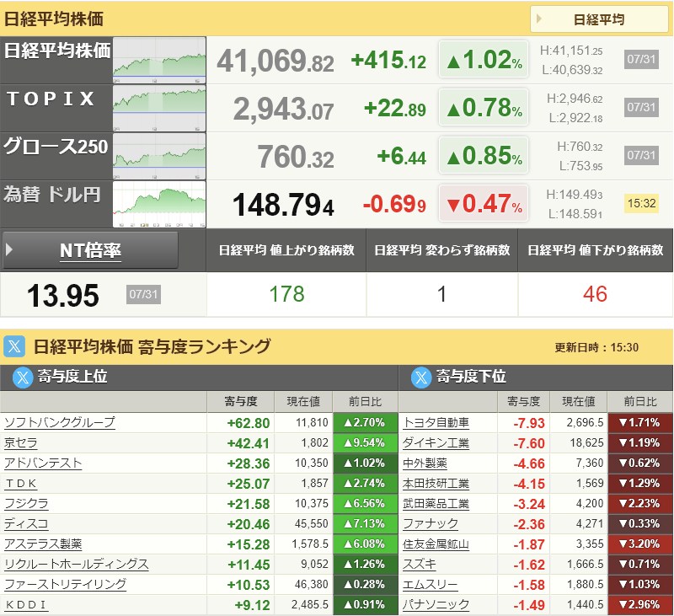The height and width of the screenshot is (616, 674).
Task: Share 寄与度上位 via its X icon
Action: [23, 378]
